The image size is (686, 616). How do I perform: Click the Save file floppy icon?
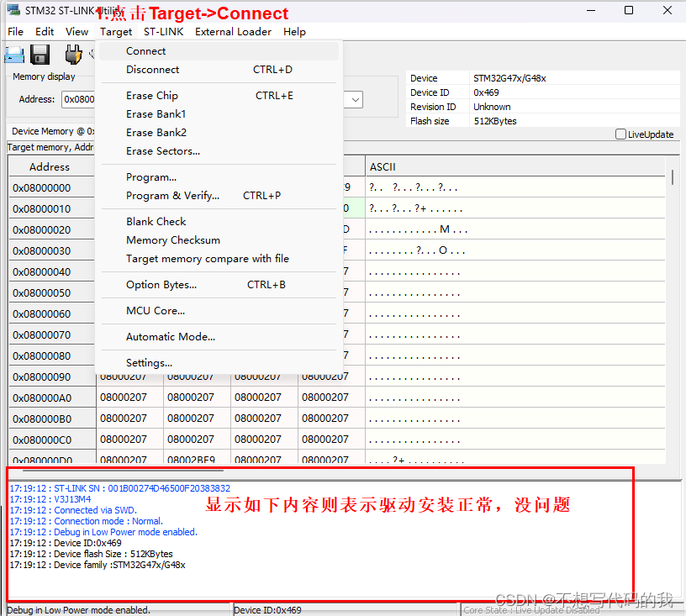click(x=40, y=55)
